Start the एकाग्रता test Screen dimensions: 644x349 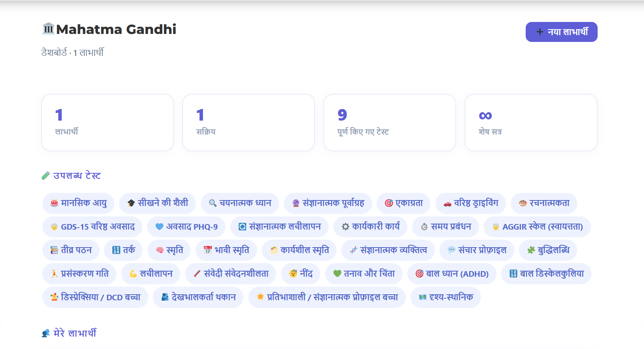coord(403,203)
